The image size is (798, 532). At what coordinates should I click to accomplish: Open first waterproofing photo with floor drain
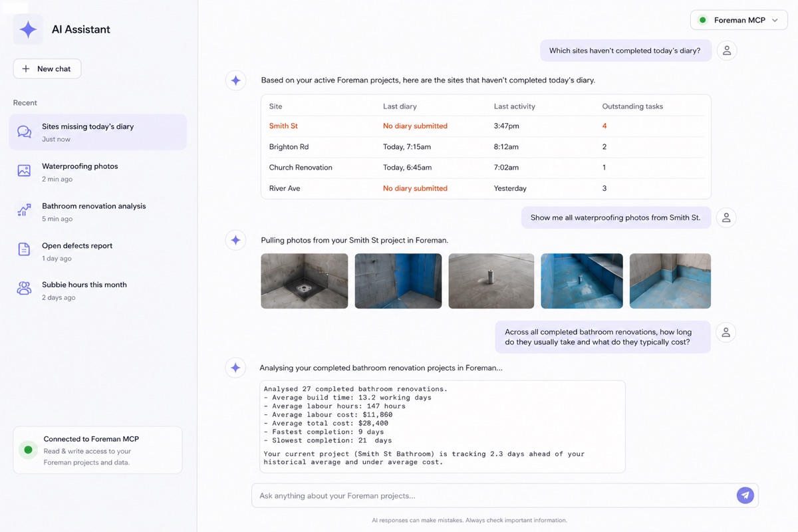coord(305,281)
